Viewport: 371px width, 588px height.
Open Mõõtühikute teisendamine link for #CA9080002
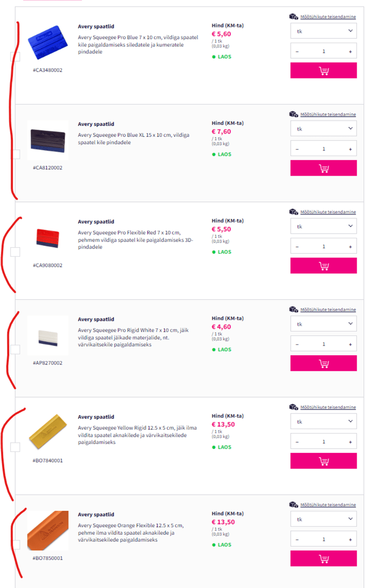point(328,212)
